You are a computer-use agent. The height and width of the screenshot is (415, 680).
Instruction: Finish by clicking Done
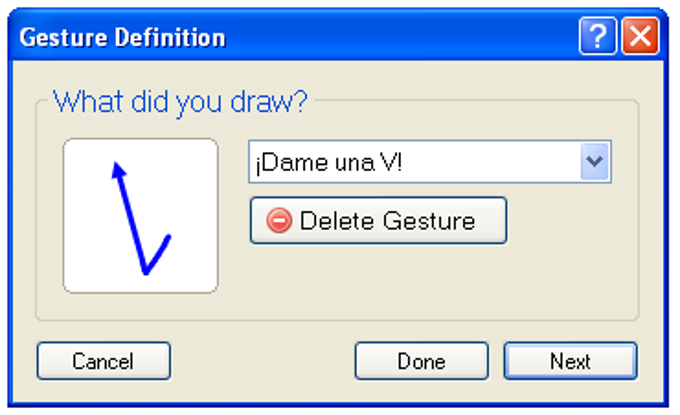[x=422, y=361]
